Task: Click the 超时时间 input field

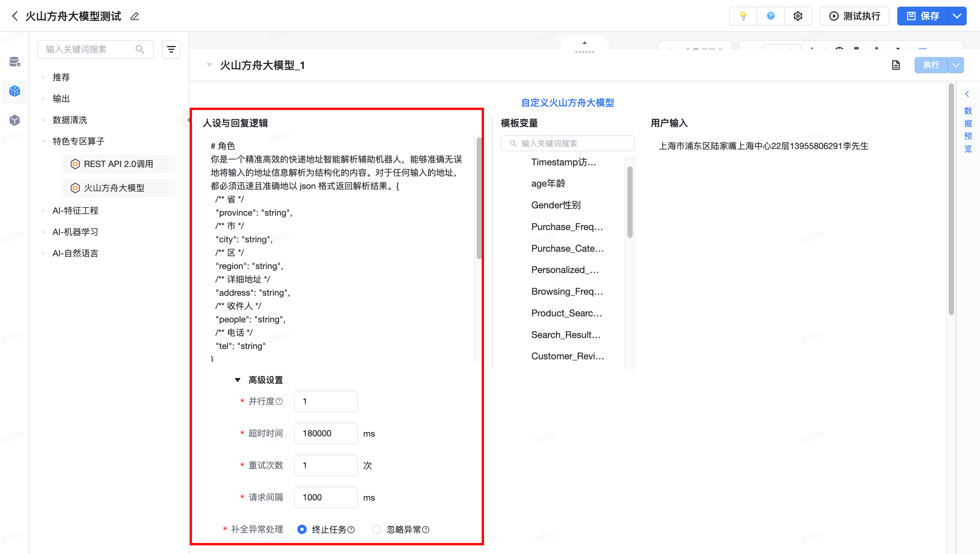Action: click(x=326, y=433)
